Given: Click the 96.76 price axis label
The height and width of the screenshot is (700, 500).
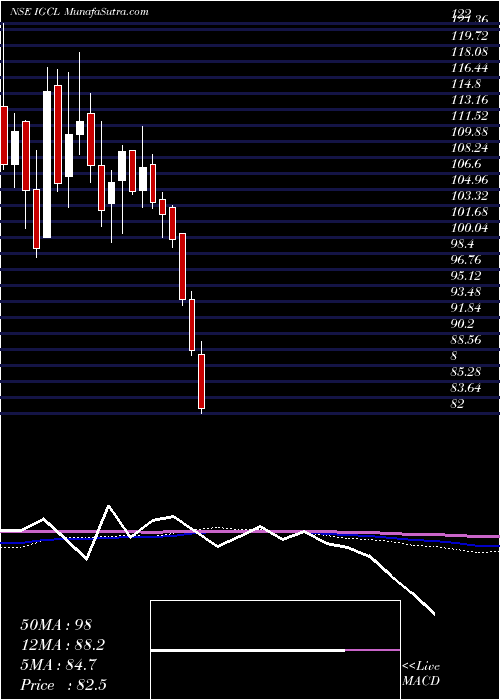Looking at the screenshot, I should coord(466,260).
